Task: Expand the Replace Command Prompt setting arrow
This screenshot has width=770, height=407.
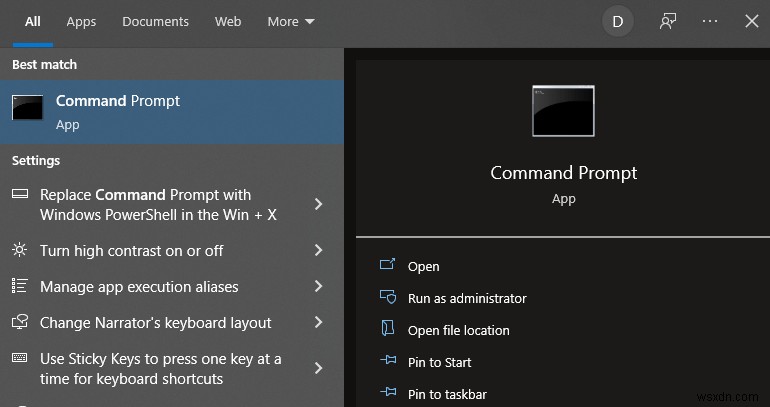Action: click(318, 204)
